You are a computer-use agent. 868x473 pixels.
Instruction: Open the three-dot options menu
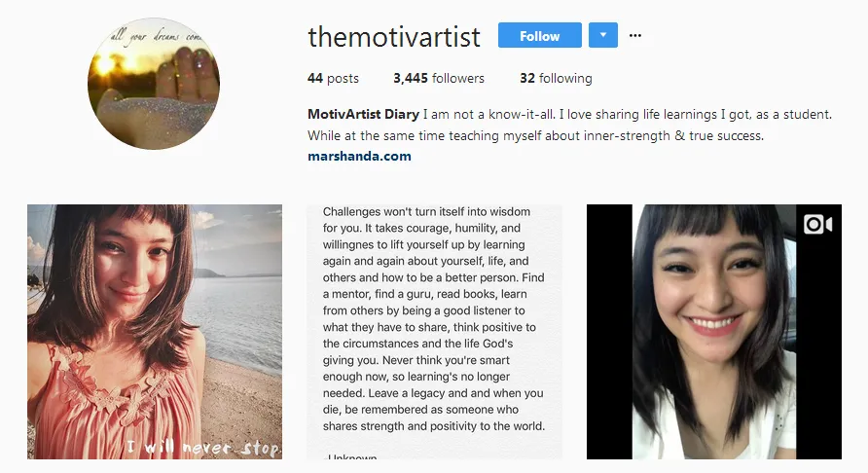click(635, 35)
